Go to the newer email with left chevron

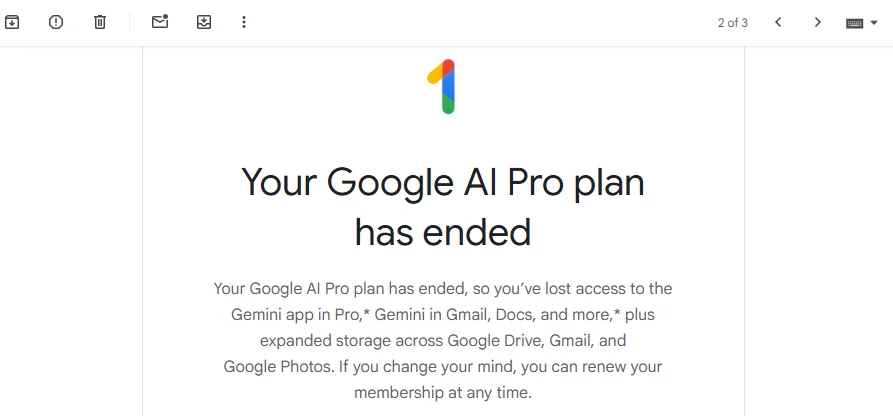778,22
